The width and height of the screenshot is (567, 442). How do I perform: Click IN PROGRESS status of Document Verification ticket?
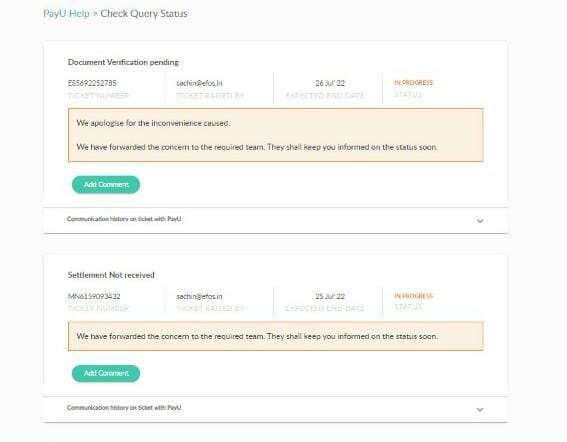pos(413,82)
